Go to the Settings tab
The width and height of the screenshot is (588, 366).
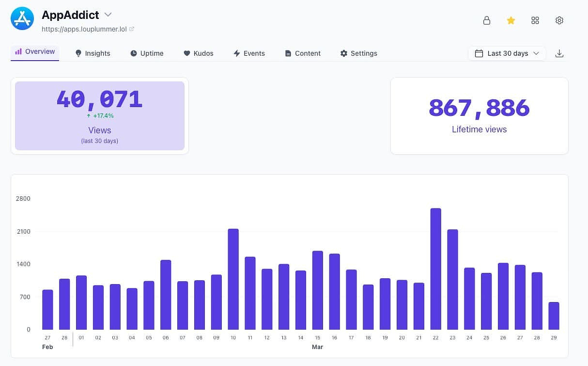click(x=359, y=53)
